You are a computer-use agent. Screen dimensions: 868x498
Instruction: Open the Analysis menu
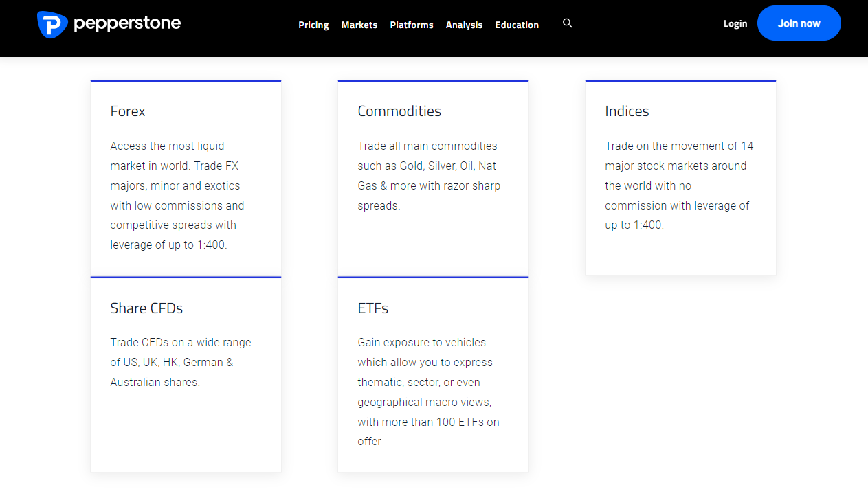pos(464,25)
